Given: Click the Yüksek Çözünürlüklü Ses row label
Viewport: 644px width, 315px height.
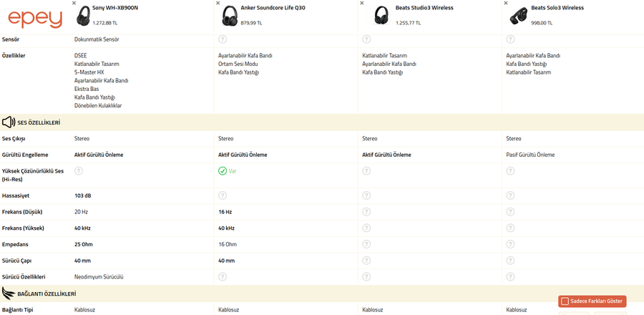Looking at the screenshot, I should 33,175.
